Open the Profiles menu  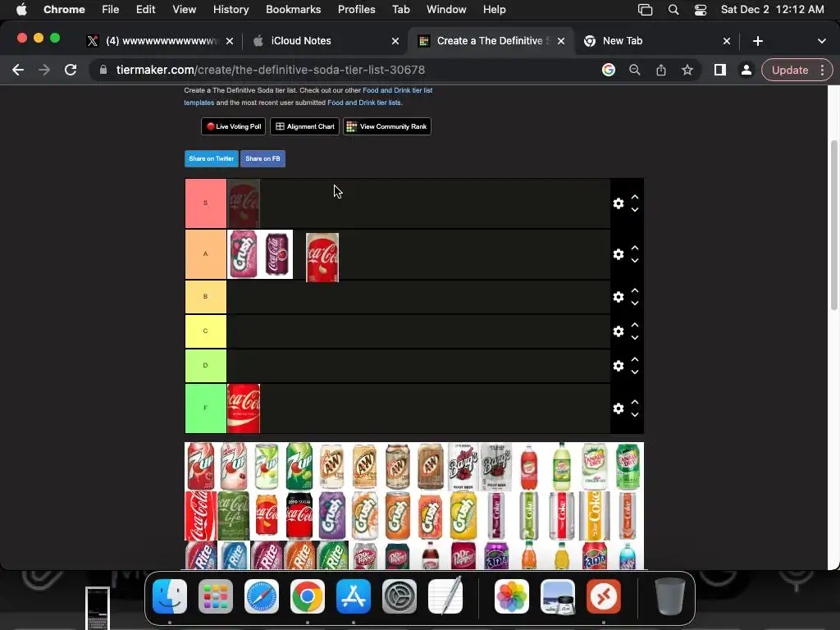click(356, 10)
